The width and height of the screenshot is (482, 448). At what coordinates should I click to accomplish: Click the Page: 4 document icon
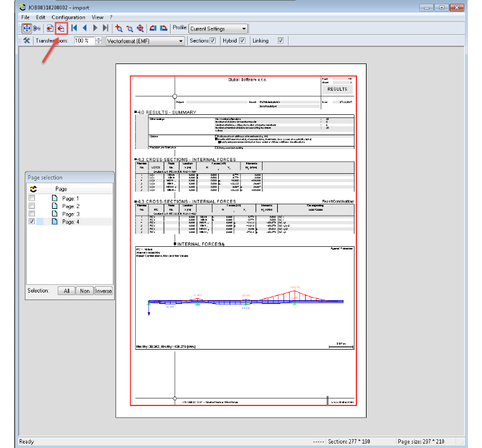coord(55,221)
